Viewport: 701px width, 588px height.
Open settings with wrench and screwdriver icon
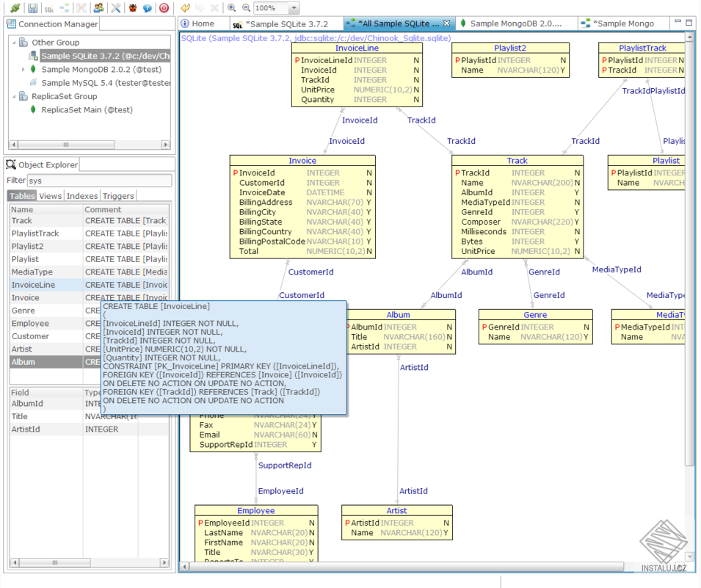[x=116, y=7]
